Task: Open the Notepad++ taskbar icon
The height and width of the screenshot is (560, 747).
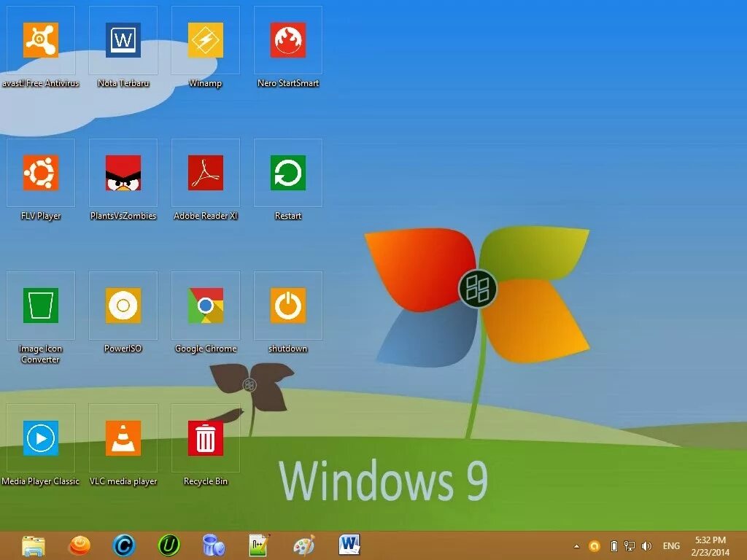Action: pos(259,545)
